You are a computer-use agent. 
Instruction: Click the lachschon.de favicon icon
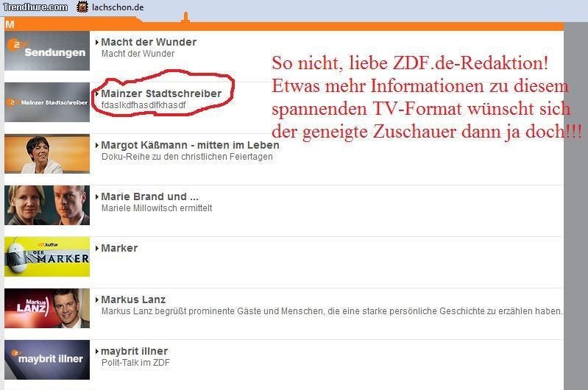(82, 7)
